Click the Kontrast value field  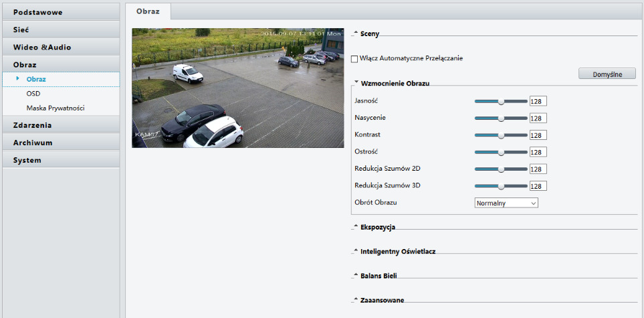[x=538, y=135]
